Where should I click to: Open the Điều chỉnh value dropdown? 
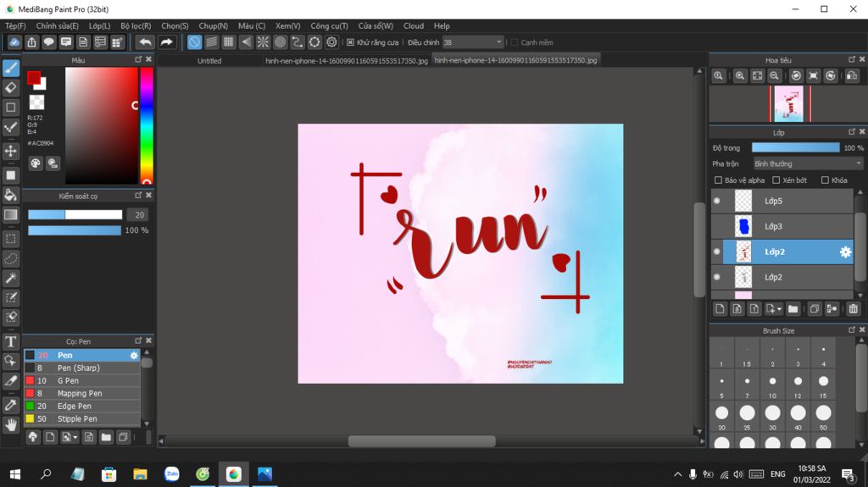[473, 42]
